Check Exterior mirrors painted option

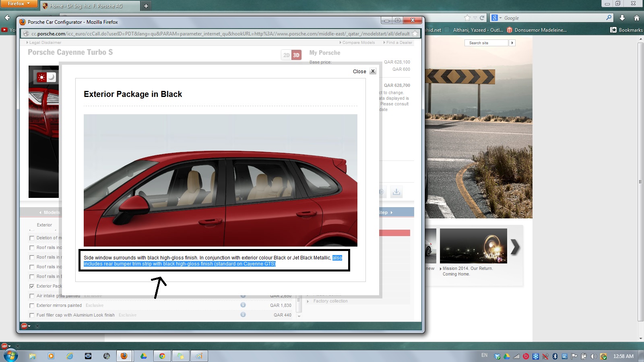tap(32, 306)
